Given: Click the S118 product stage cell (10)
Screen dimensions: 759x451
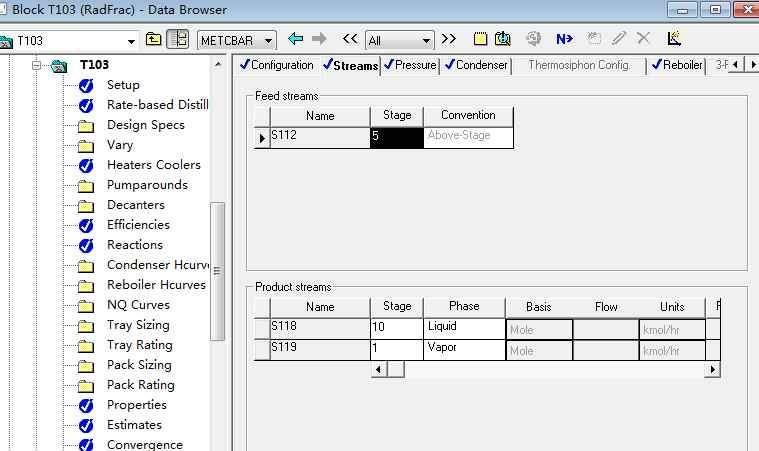Looking at the screenshot, I should 396,329.
